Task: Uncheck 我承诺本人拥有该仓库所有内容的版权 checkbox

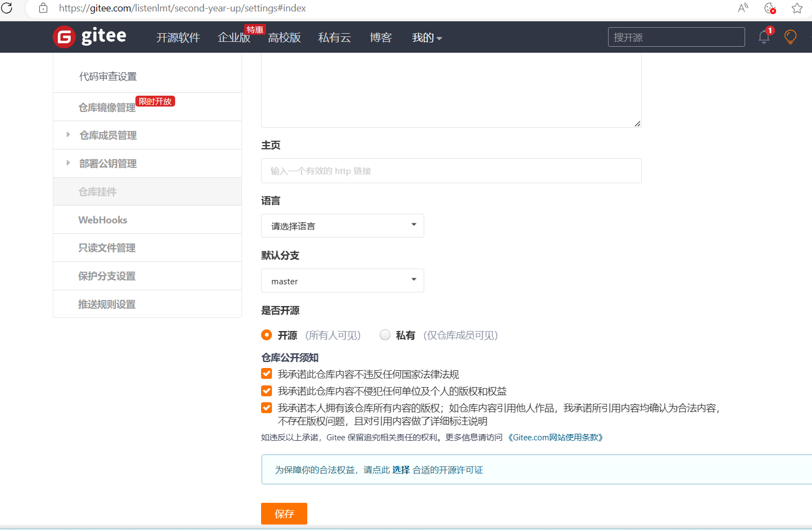Action: click(x=266, y=407)
